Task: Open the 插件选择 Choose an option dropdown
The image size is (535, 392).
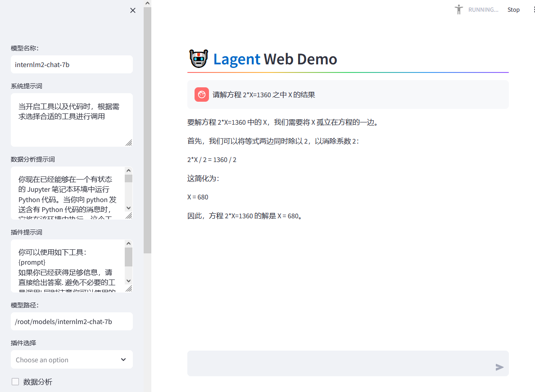Action: [x=72, y=360]
